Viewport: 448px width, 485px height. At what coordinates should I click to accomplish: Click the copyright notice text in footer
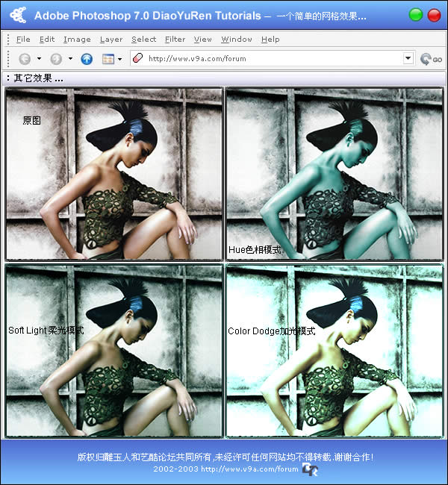click(225, 457)
